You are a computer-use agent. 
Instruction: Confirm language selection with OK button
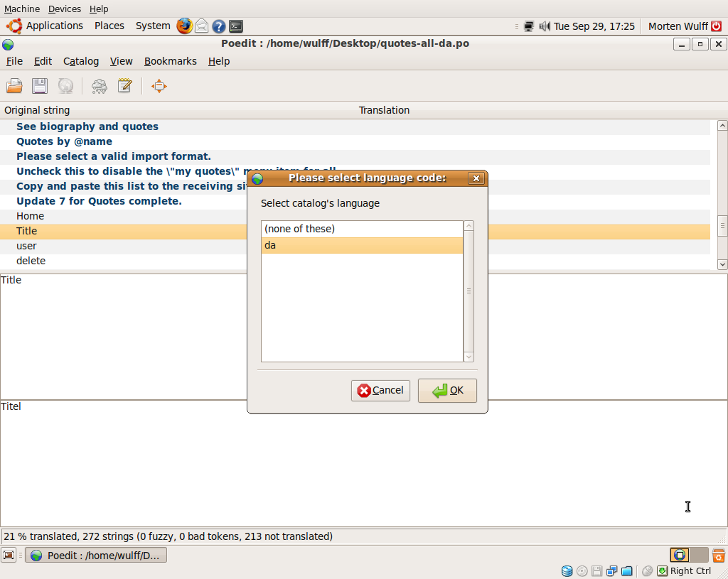click(x=447, y=391)
